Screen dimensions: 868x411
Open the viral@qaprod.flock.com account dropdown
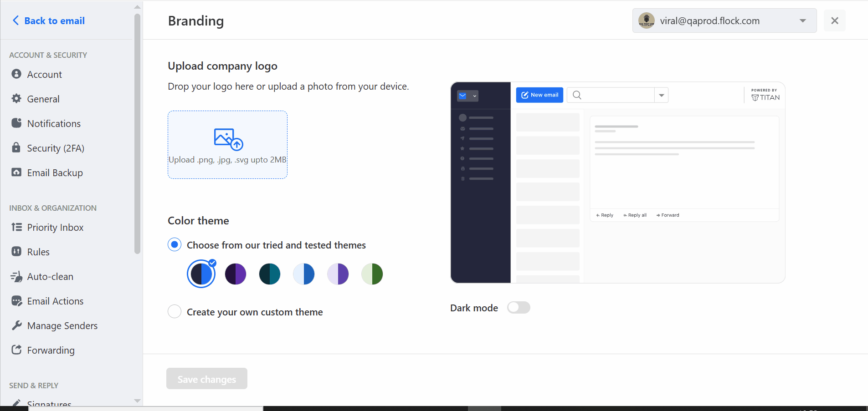click(x=724, y=20)
